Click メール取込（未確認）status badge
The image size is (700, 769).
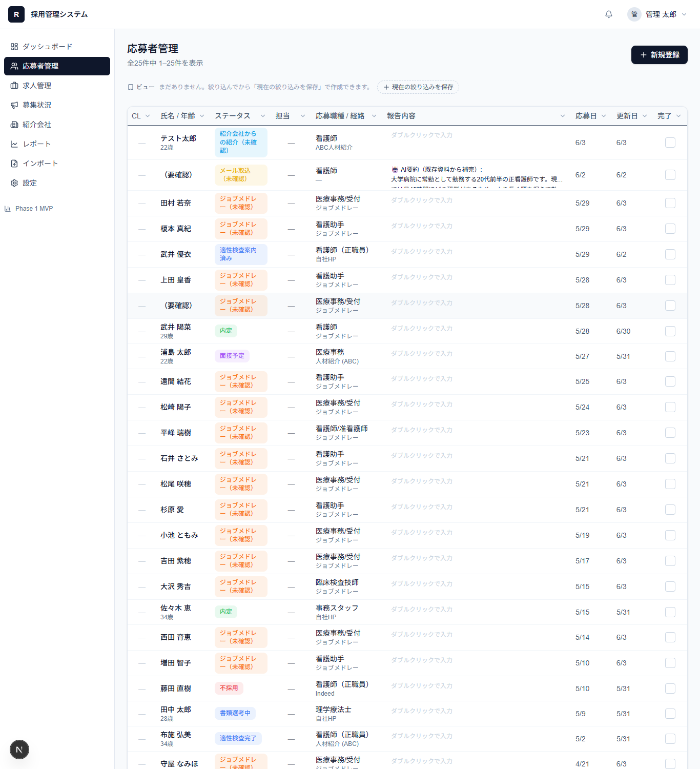pyautogui.click(x=241, y=175)
